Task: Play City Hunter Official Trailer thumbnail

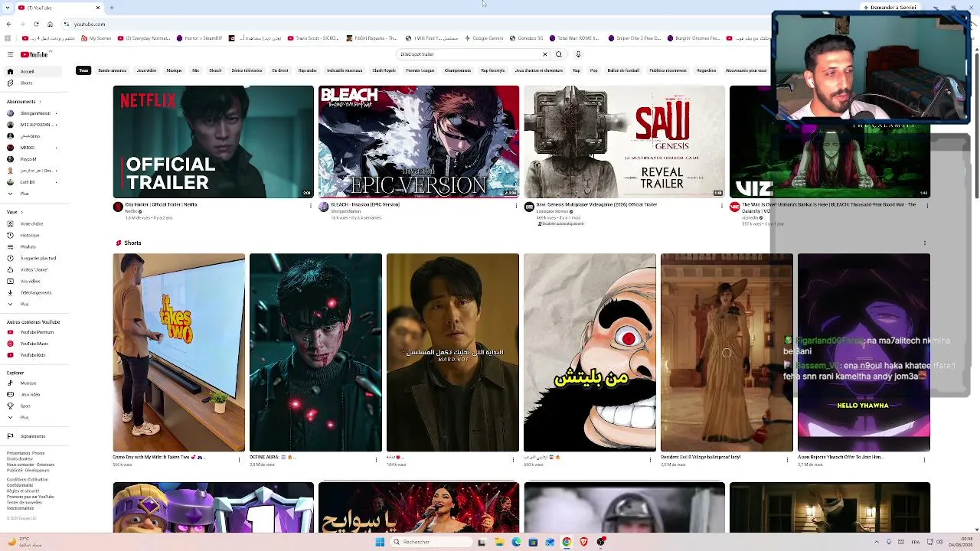Action: [x=214, y=142]
